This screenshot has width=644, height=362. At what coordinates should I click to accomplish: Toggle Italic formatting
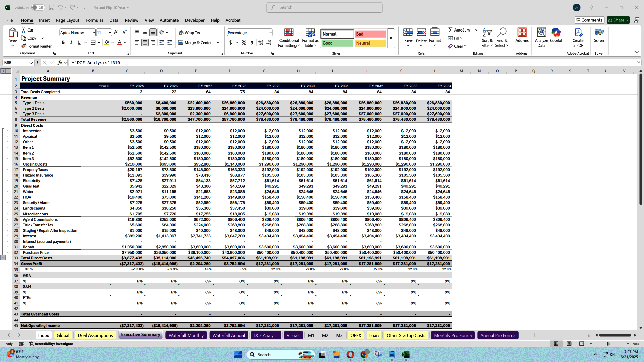click(x=71, y=43)
